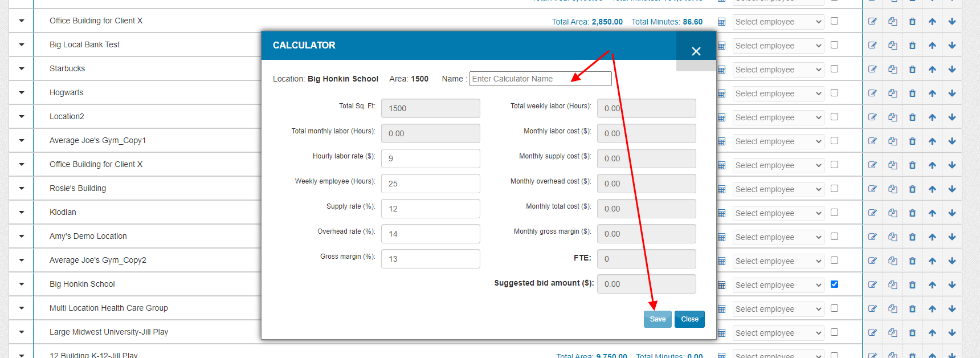Click the edit icon for Klodian row
980x358 pixels.
(872, 213)
